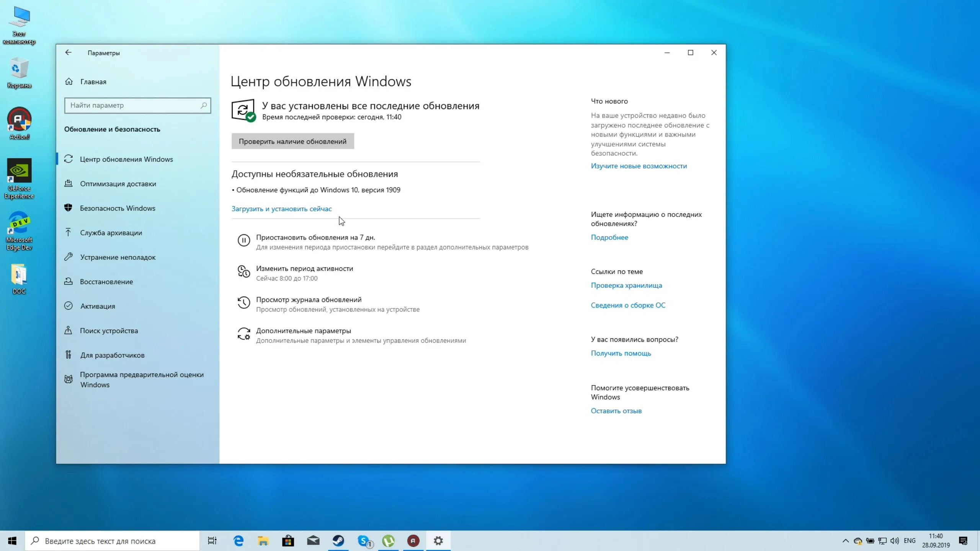Click the search magnifier in Найти параметр
The image size is (980, 551).
(204, 105)
